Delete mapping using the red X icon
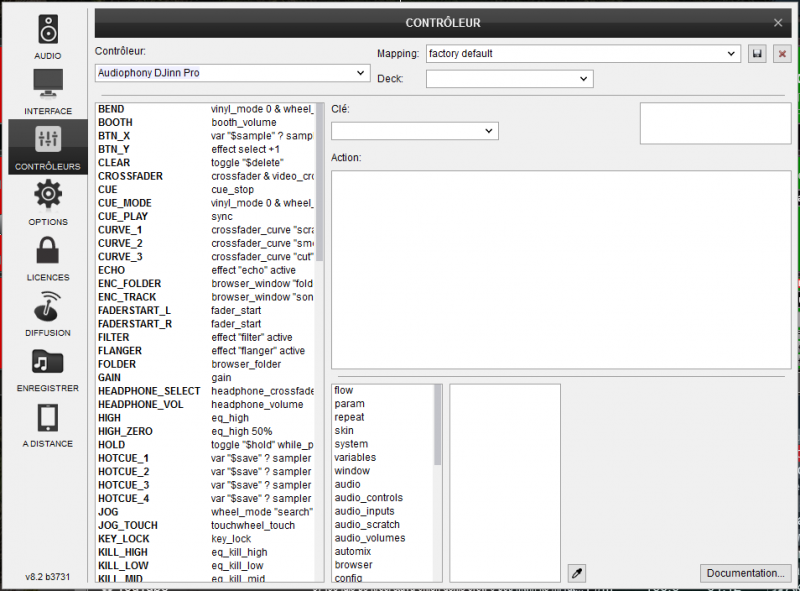Viewport: 800px width, 591px height. coord(782,54)
